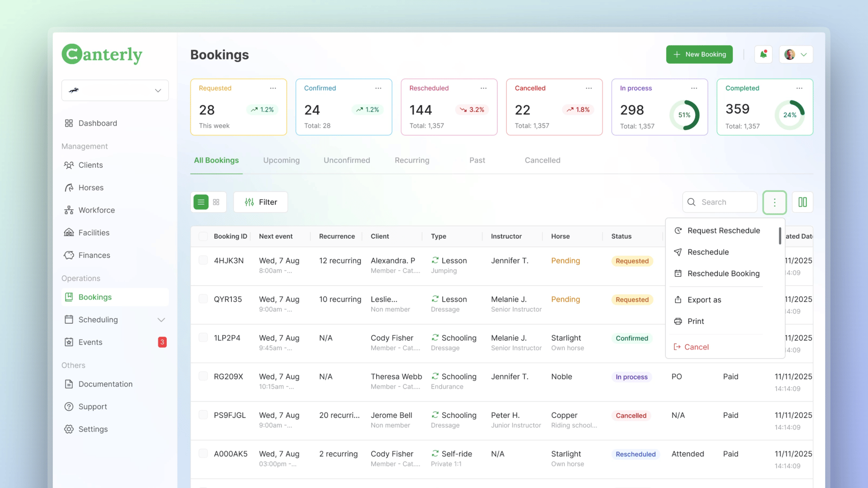
Task: Sort by Status column header
Action: click(x=621, y=236)
